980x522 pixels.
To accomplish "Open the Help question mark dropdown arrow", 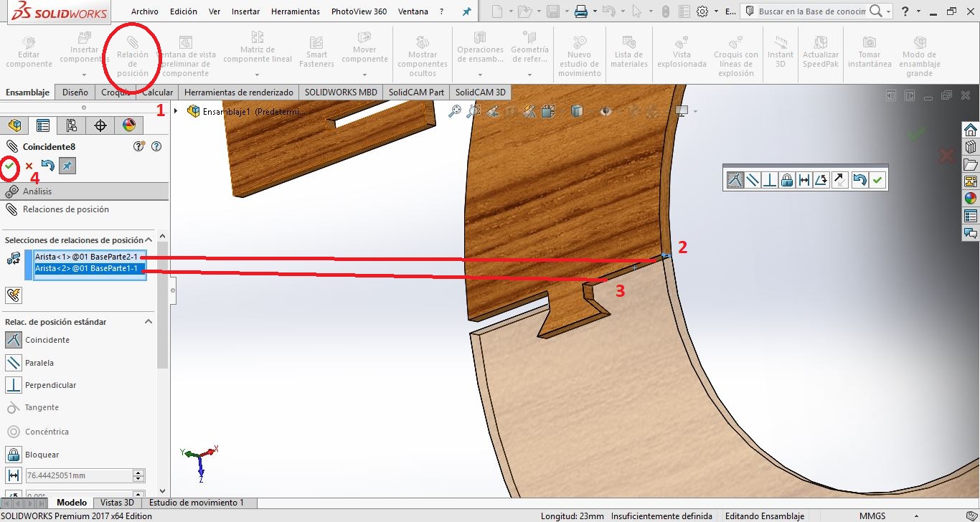I will [918, 12].
